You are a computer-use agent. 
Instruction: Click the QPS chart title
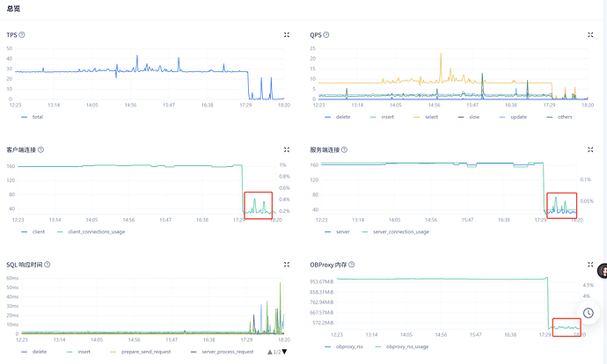(x=316, y=35)
